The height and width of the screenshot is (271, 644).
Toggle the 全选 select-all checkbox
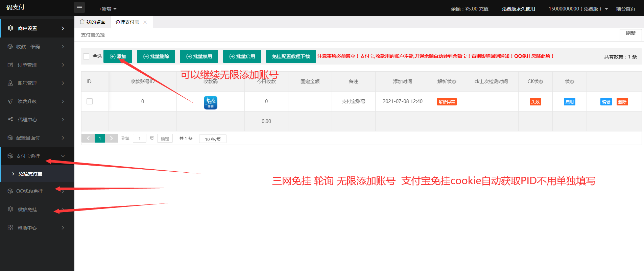point(86,56)
